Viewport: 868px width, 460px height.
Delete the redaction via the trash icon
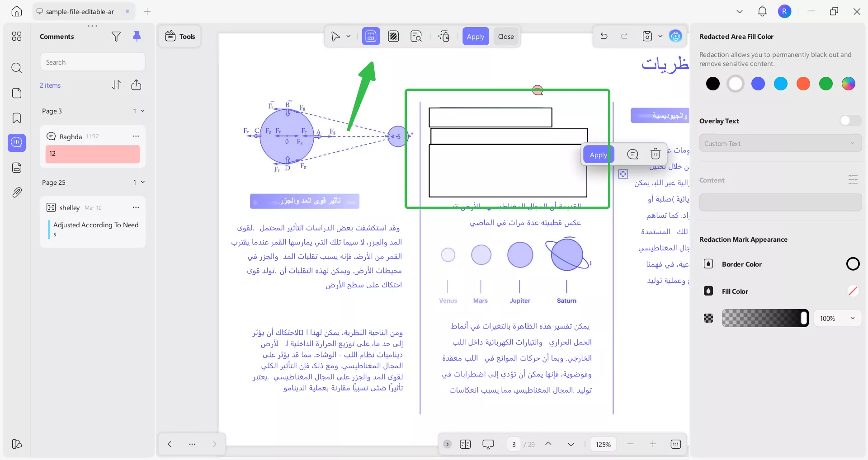655,154
